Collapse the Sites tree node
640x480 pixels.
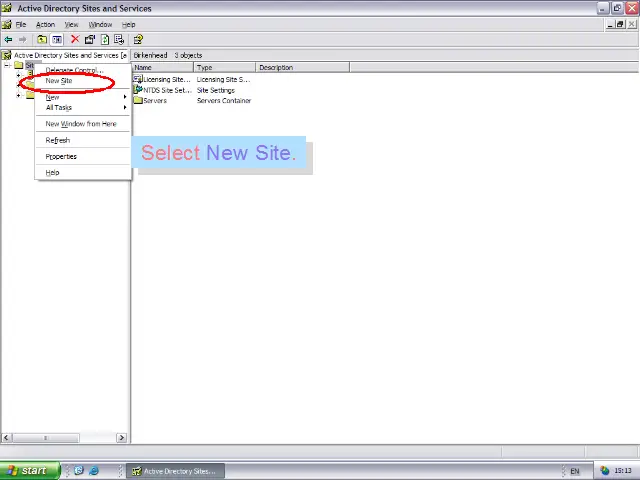(x=7, y=66)
